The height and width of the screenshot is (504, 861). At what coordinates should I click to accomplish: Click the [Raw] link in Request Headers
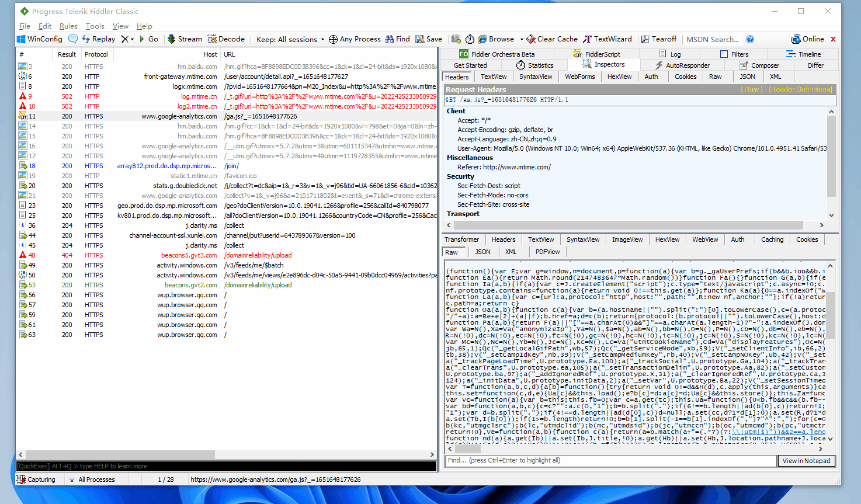point(752,89)
